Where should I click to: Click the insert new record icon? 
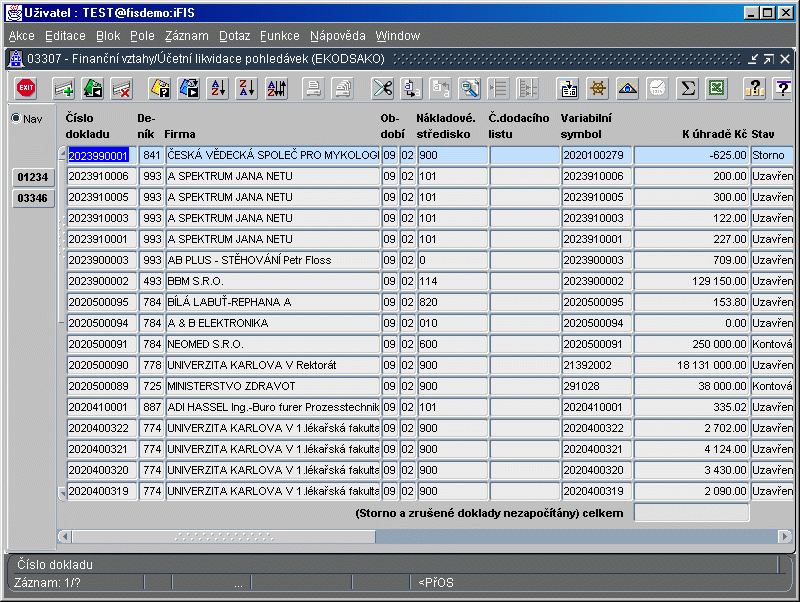coord(64,89)
